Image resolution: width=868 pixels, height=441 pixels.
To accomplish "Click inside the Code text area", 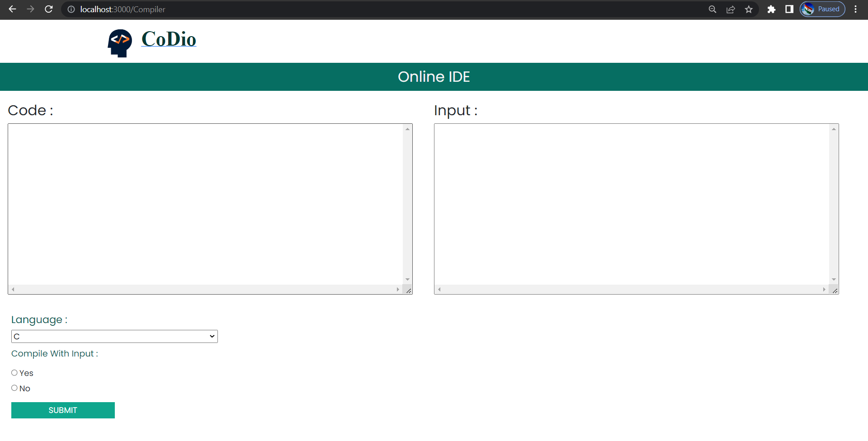I will pos(205,204).
